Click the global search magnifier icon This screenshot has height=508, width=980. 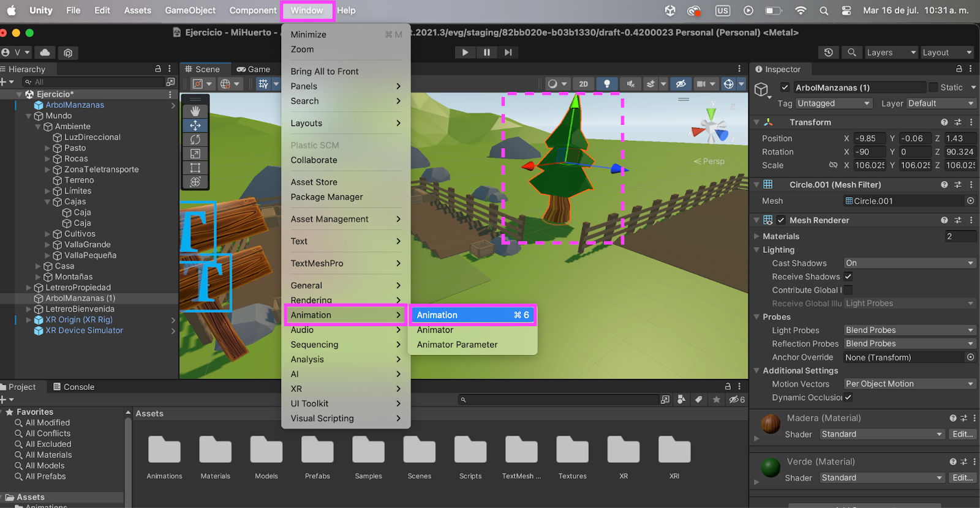click(851, 53)
